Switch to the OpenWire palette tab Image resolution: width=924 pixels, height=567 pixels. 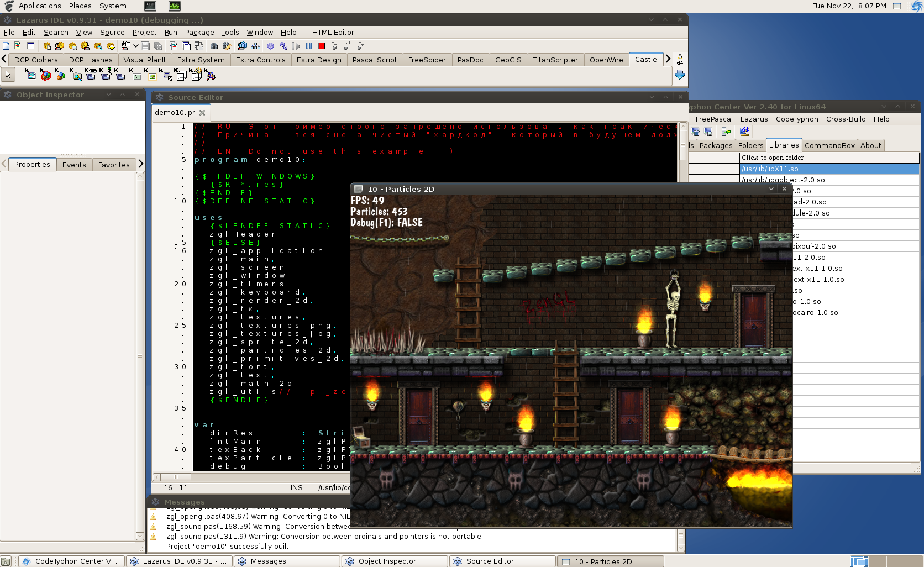click(606, 60)
